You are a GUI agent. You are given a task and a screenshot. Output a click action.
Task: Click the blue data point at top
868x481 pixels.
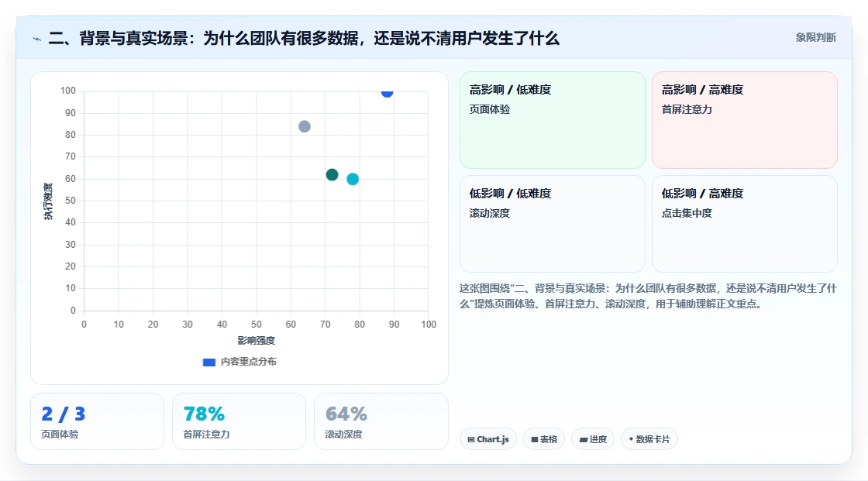(x=387, y=92)
